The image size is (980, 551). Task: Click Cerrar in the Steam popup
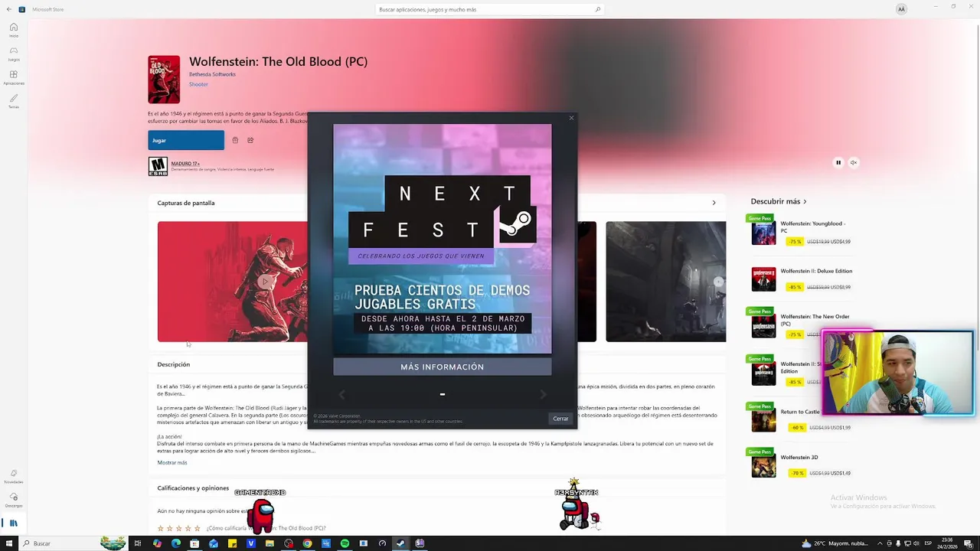560,419
